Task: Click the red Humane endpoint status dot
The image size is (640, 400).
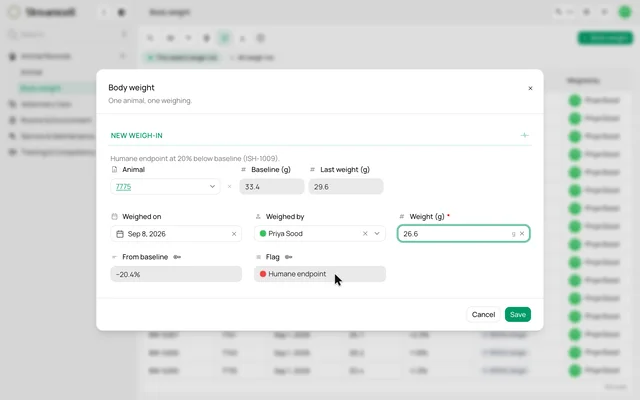Action: pos(263,274)
